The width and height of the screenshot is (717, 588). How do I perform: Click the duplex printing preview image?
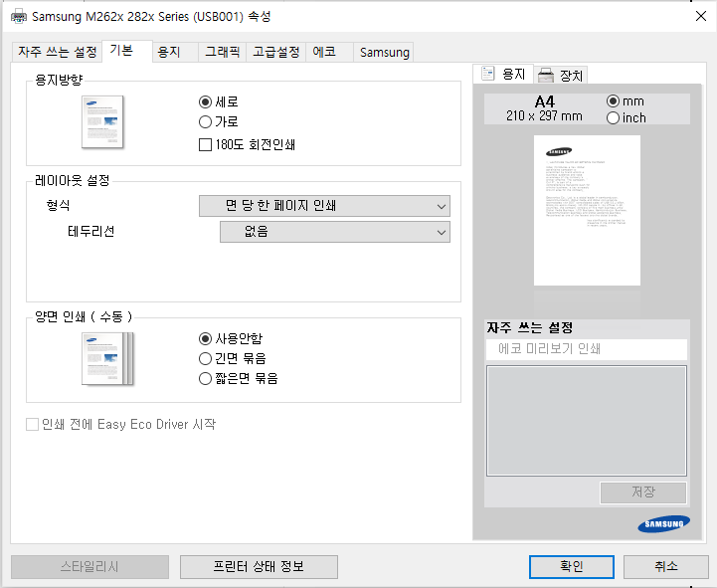(107, 359)
